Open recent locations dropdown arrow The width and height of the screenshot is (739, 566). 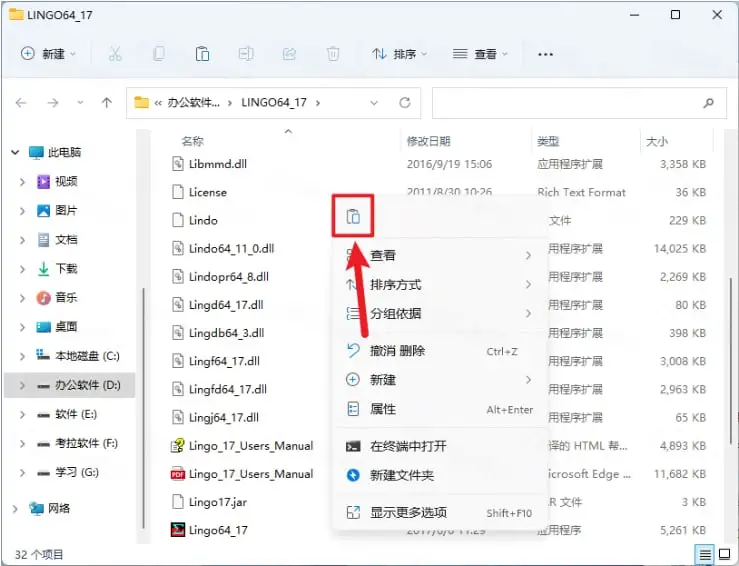[80, 103]
